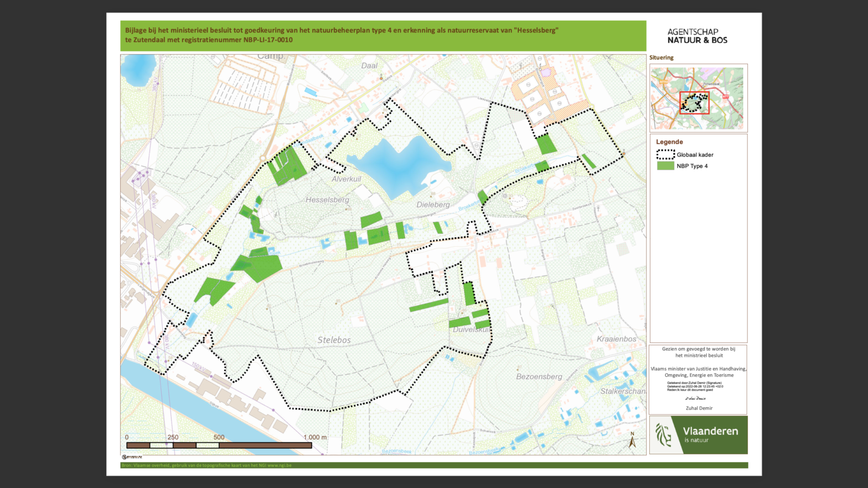Click the Vlaanderen lion emblem
Image resolution: width=868 pixels, height=488 pixels.
[663, 435]
